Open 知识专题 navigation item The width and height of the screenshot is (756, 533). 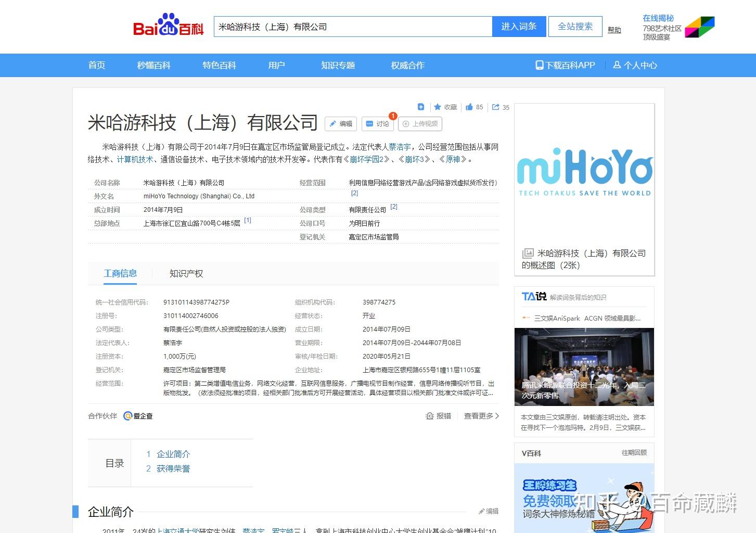pyautogui.click(x=338, y=65)
